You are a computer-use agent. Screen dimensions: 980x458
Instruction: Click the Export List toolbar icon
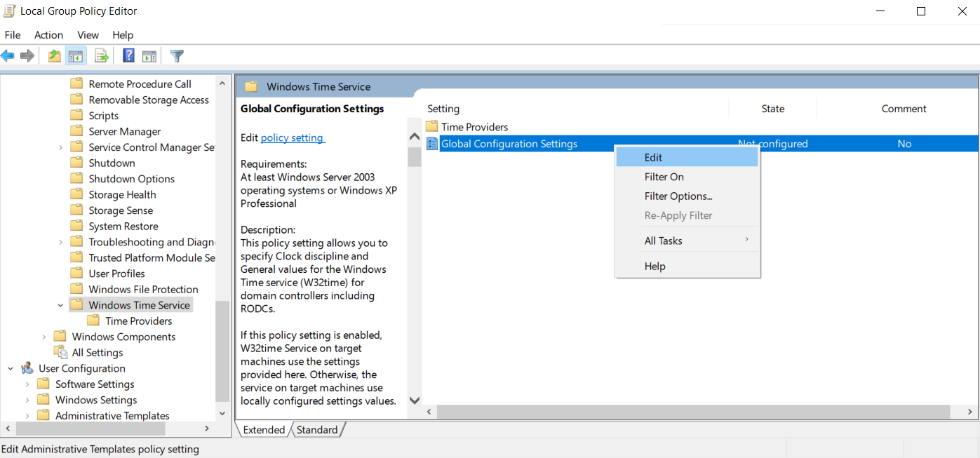102,56
